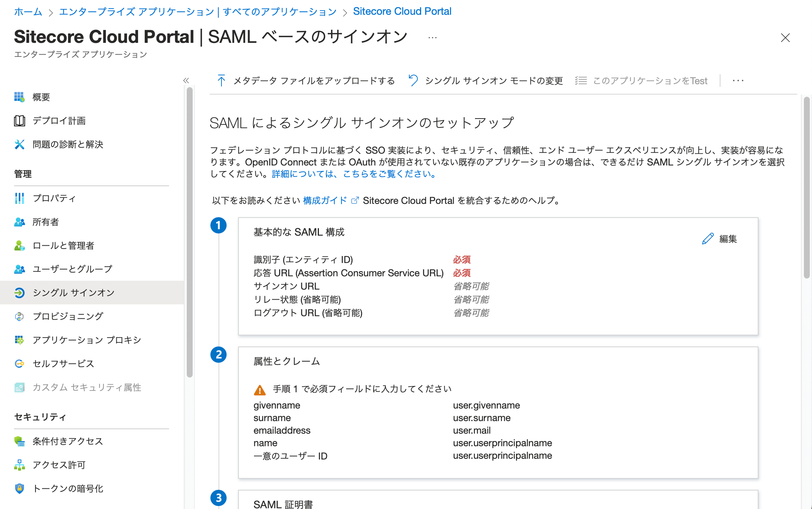Open プロビジョニング sync icon
The height and width of the screenshot is (509, 812).
coord(19,316)
